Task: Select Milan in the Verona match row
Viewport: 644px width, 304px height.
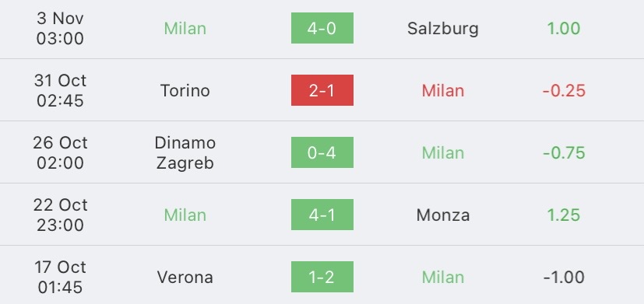Action: 443,278
